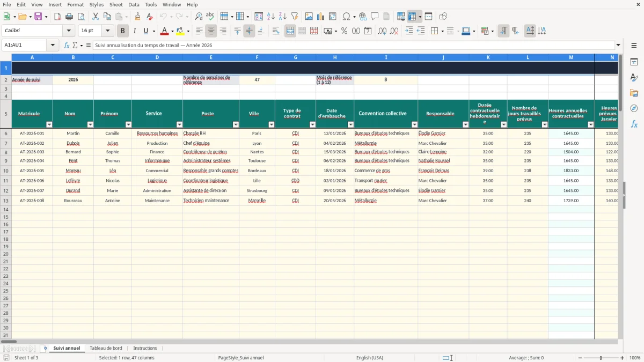
Task: Align text left
Action: click(200, 31)
